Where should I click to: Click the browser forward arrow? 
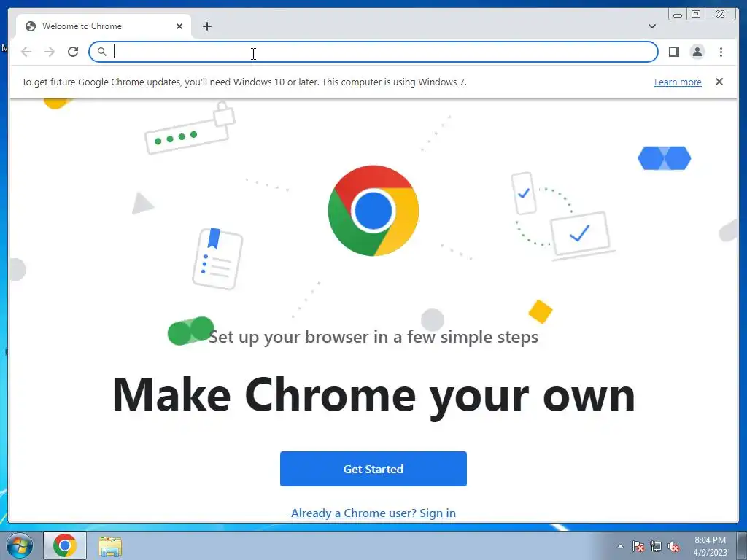coord(50,52)
